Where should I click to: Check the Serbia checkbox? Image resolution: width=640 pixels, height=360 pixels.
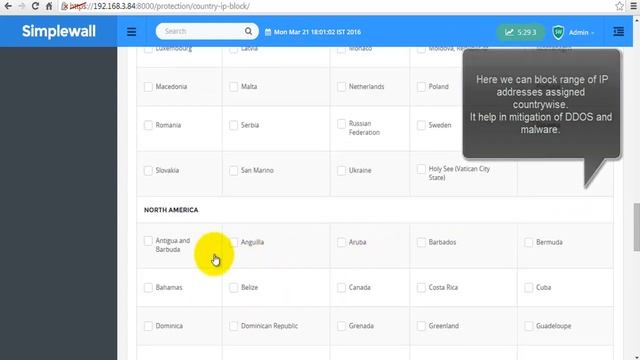233,125
